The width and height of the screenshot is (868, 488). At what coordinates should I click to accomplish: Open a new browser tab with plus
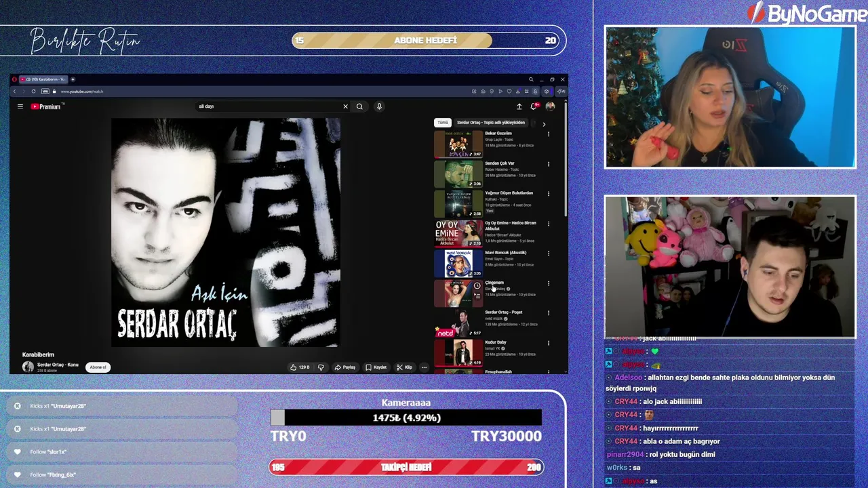pyautogui.click(x=73, y=79)
